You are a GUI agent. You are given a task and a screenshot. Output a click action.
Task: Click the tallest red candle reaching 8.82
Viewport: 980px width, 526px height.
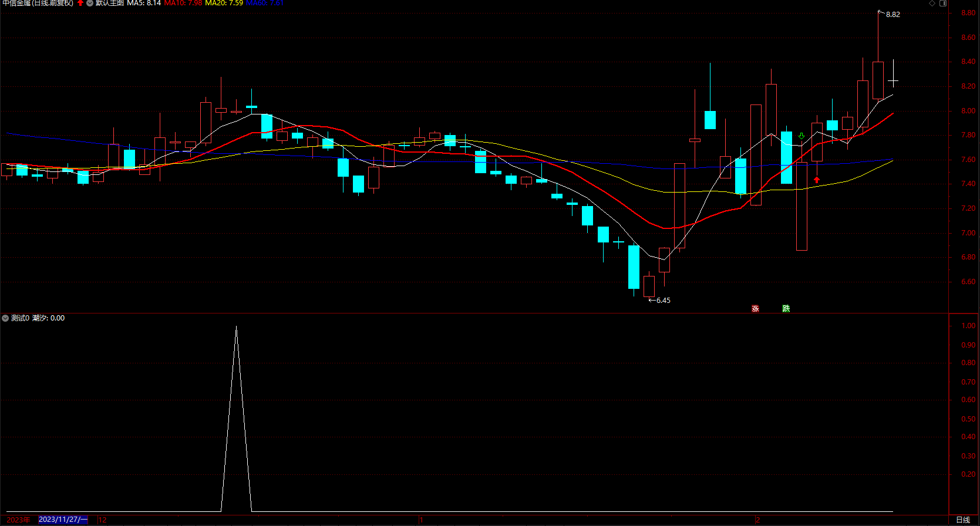[878, 80]
